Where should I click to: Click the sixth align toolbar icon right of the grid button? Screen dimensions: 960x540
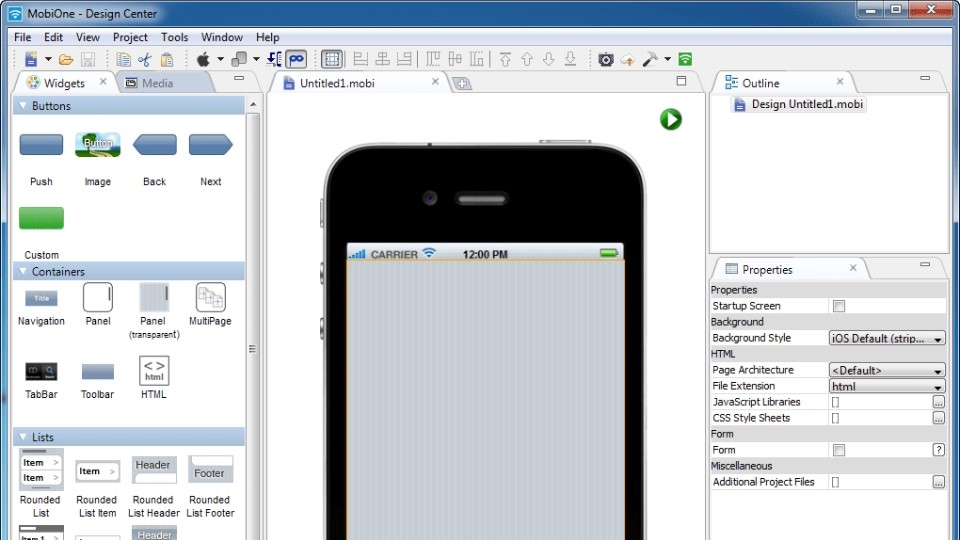[476, 59]
